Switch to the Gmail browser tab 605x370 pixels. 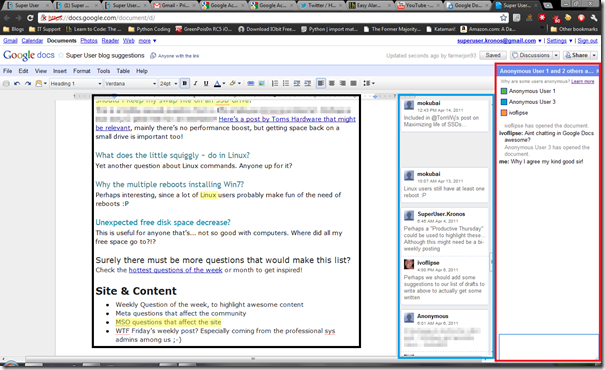pos(175,5)
